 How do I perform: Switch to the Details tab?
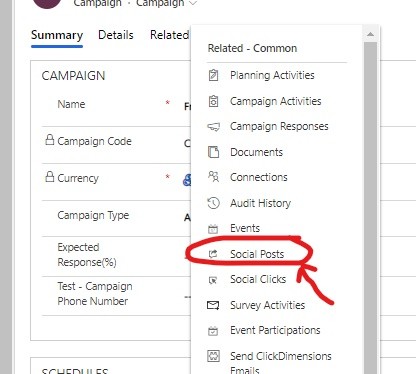[x=116, y=35]
